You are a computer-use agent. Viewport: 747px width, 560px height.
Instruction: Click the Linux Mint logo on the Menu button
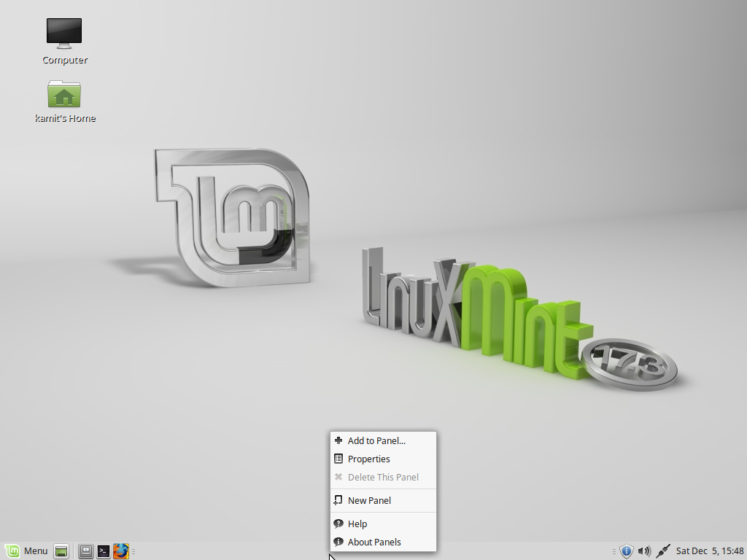13,551
